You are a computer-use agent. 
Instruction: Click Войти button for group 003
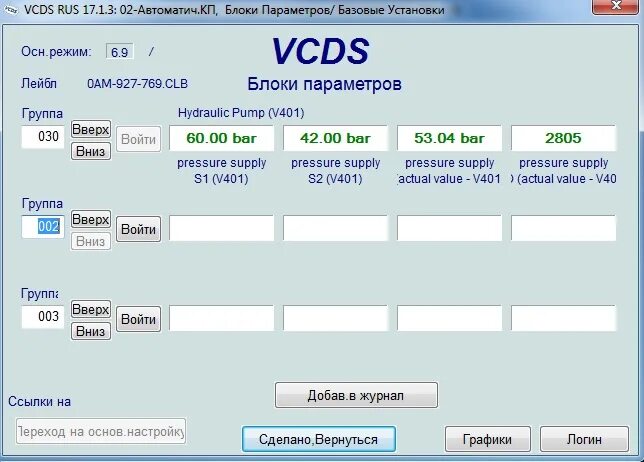pyautogui.click(x=138, y=319)
